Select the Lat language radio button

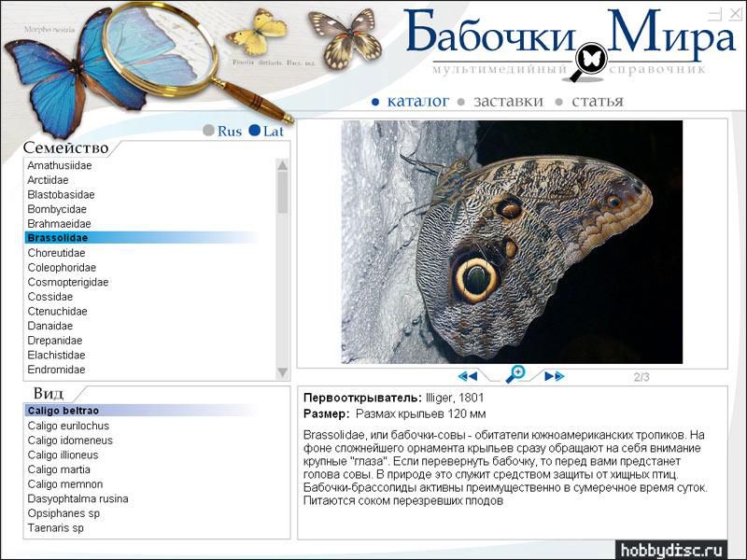coord(255,132)
